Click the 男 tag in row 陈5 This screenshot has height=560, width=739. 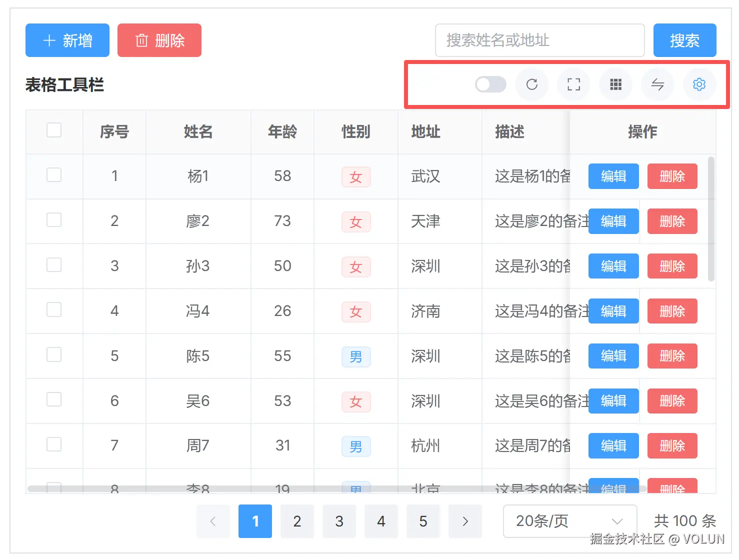coord(356,356)
